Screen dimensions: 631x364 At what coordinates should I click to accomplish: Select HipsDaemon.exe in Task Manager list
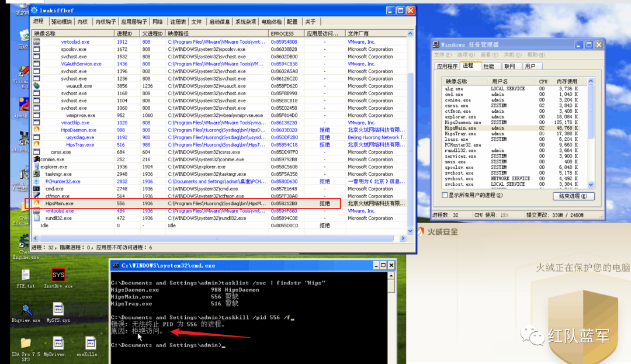coord(514,122)
